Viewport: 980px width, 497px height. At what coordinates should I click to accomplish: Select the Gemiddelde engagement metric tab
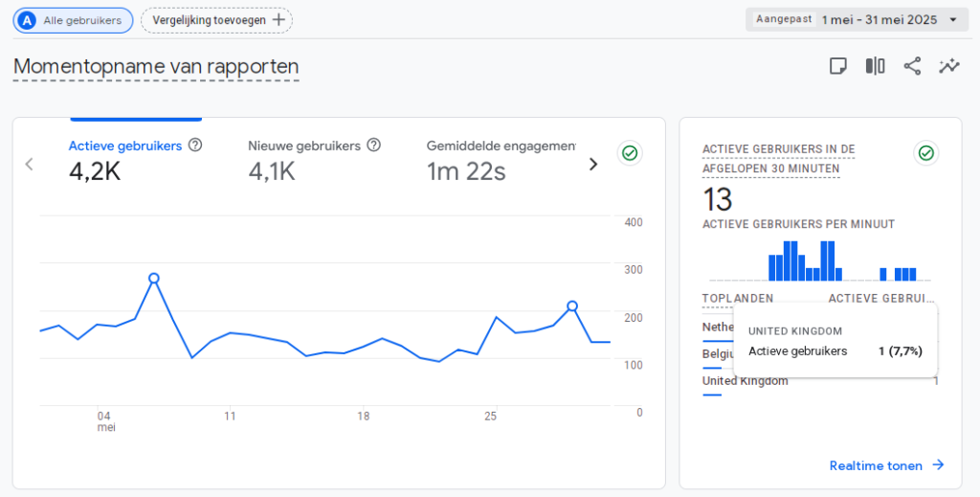(x=501, y=159)
